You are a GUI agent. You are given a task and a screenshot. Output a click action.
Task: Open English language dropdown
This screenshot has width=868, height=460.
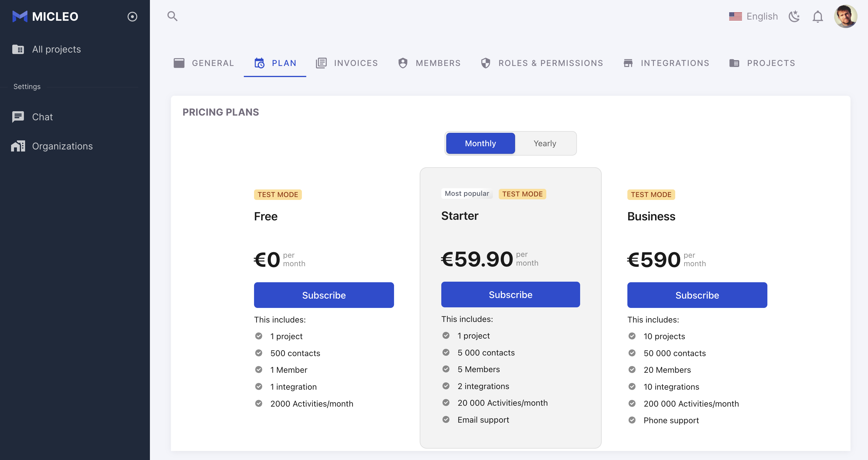753,16
